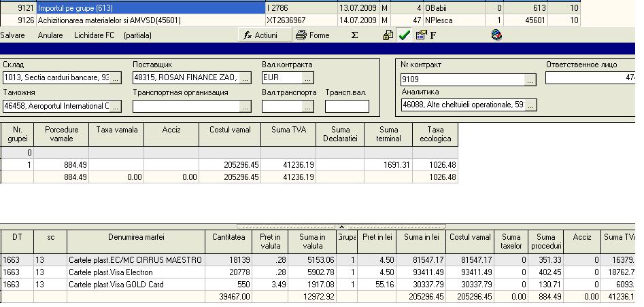Open the fx Actiuni menu
The width and height of the screenshot is (644, 307).
pyautogui.click(x=265, y=35)
